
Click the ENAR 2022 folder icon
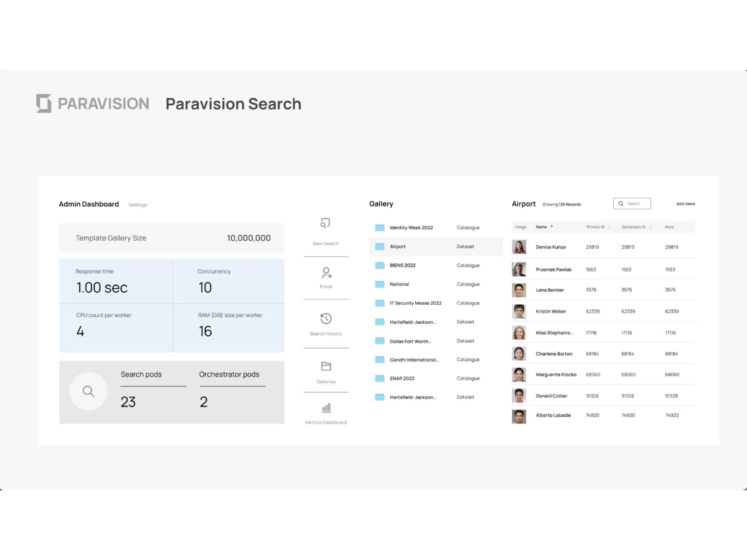[x=380, y=378]
